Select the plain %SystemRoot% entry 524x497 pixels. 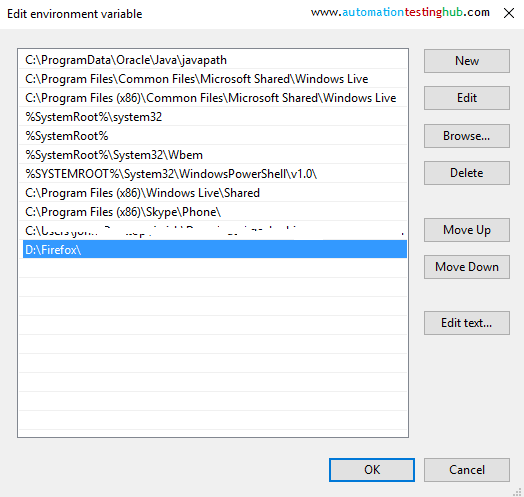coord(213,136)
